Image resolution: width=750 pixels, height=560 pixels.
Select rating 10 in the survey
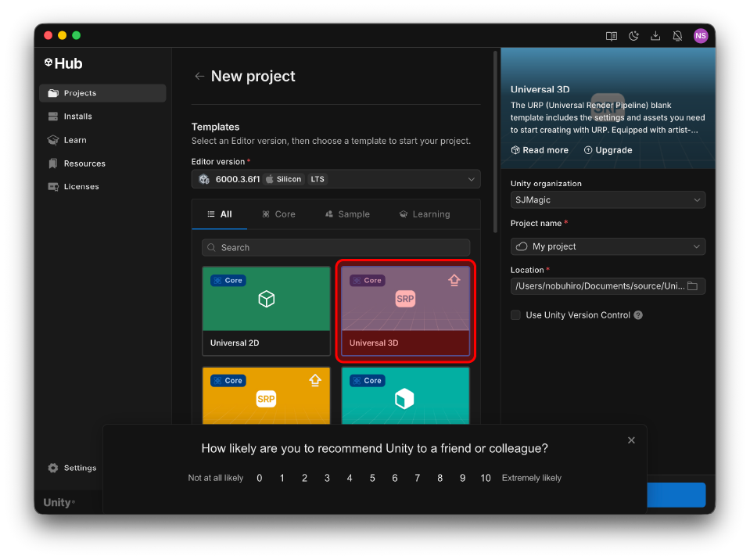486,478
